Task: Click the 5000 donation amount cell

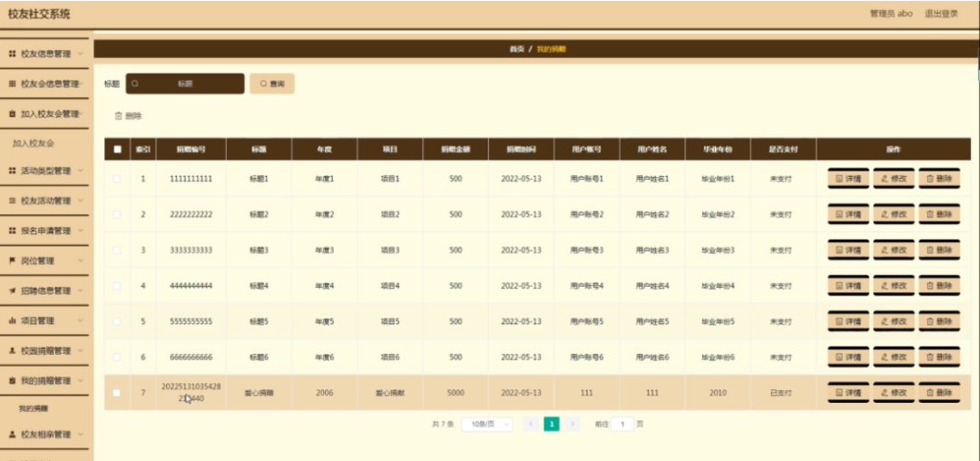Action: 456,393
